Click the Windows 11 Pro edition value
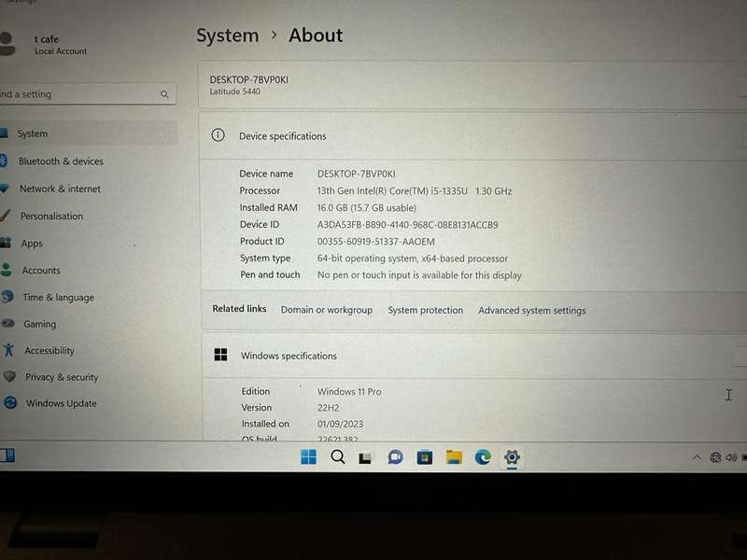747x560 pixels. tap(349, 392)
